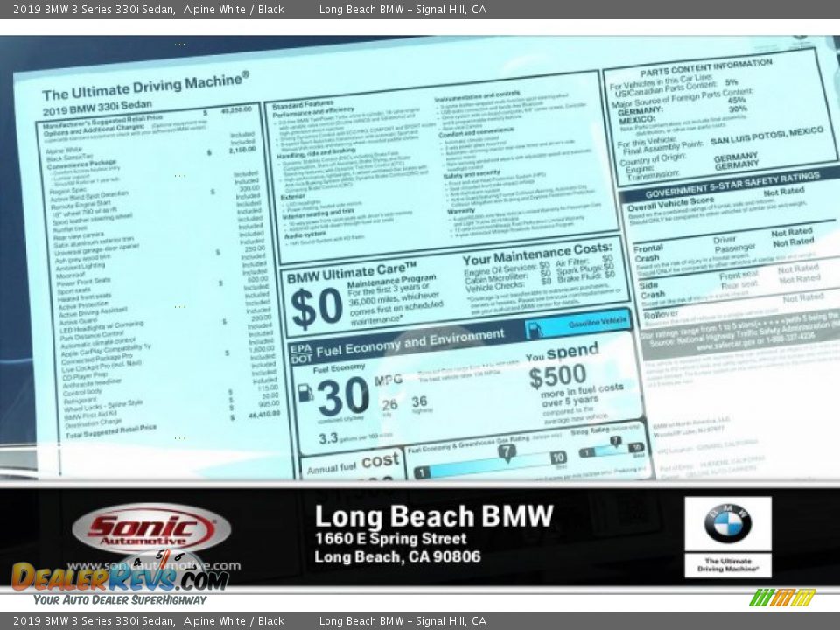This screenshot has width=840, height=630.
Task: Click the smog rating marker 7
Action: [x=616, y=441]
